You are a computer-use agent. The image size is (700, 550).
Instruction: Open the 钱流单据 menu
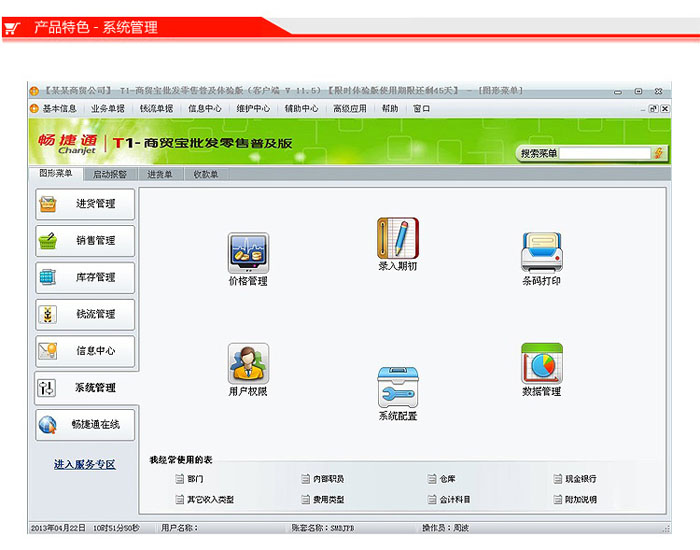pyautogui.click(x=156, y=108)
